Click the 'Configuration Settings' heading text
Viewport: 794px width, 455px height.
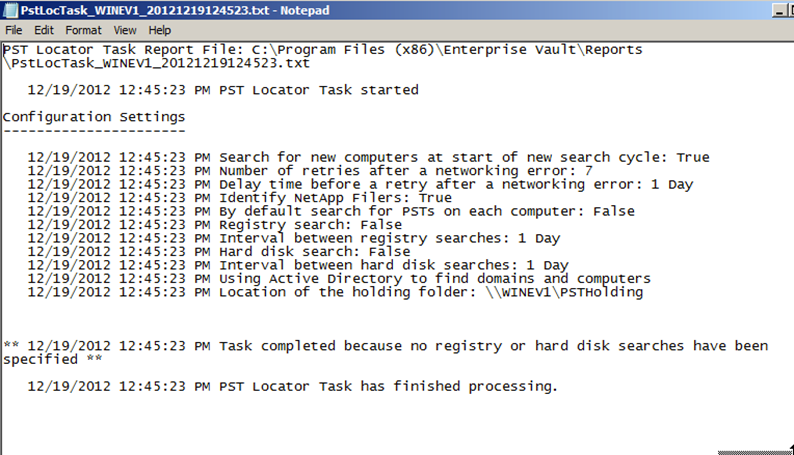pos(94,117)
